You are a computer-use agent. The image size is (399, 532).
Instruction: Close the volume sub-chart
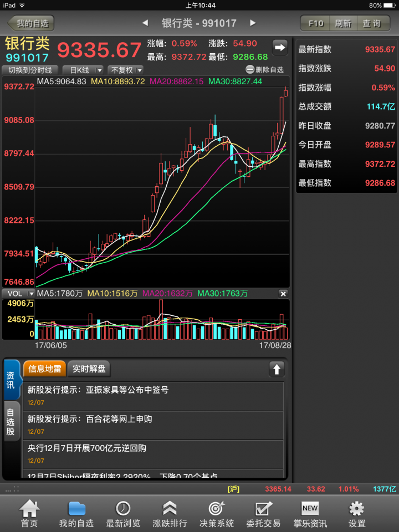(283, 294)
